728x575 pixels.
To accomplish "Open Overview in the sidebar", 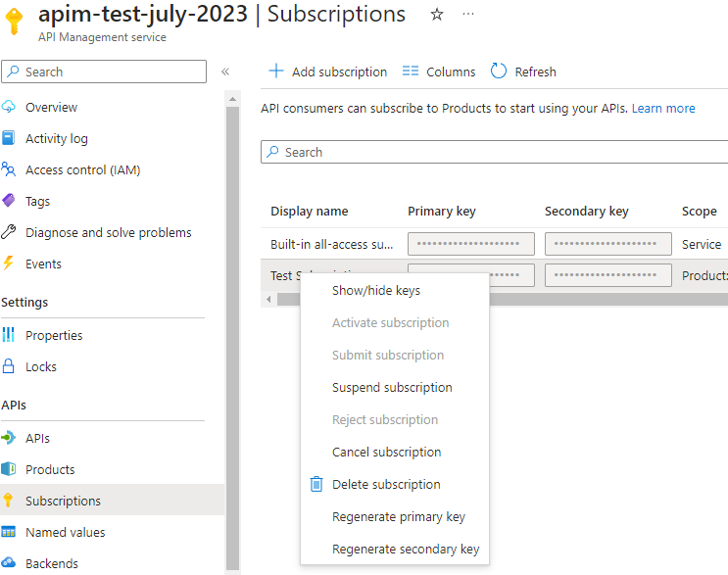I will (x=51, y=107).
